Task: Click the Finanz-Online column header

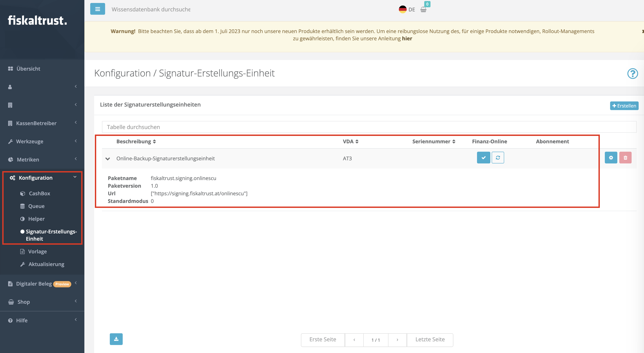Action: (489, 142)
